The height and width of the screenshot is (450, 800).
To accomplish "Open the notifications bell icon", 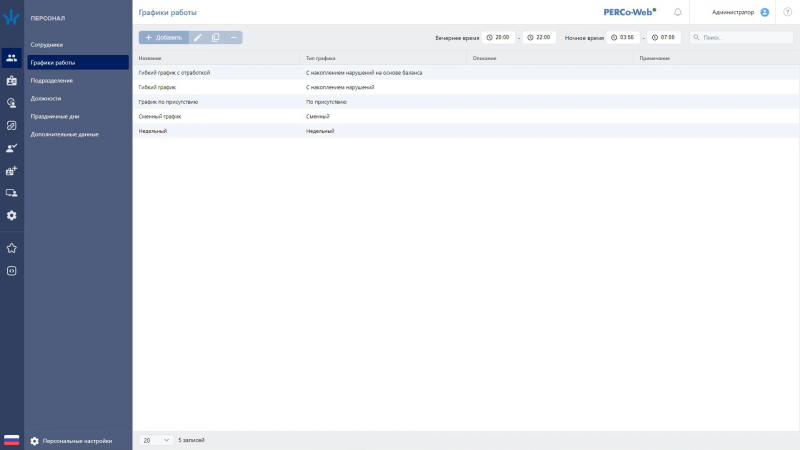I will [678, 12].
